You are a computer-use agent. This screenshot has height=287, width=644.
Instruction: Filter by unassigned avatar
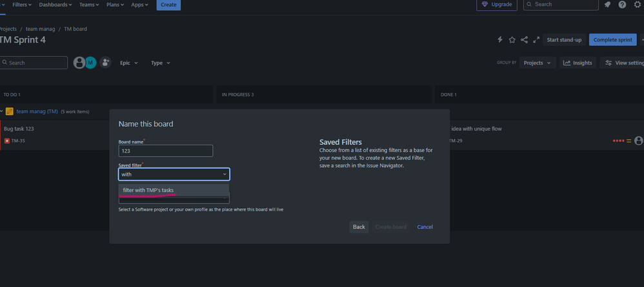point(79,63)
